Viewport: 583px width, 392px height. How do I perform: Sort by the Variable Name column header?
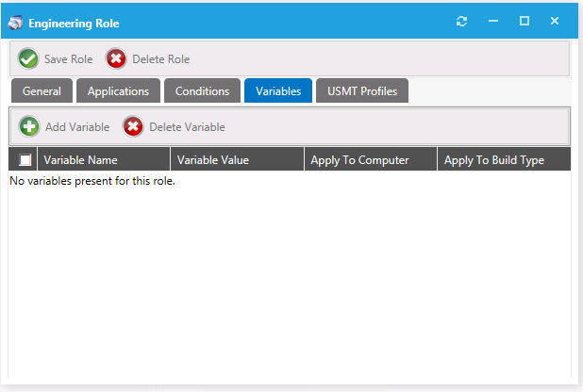tap(80, 160)
